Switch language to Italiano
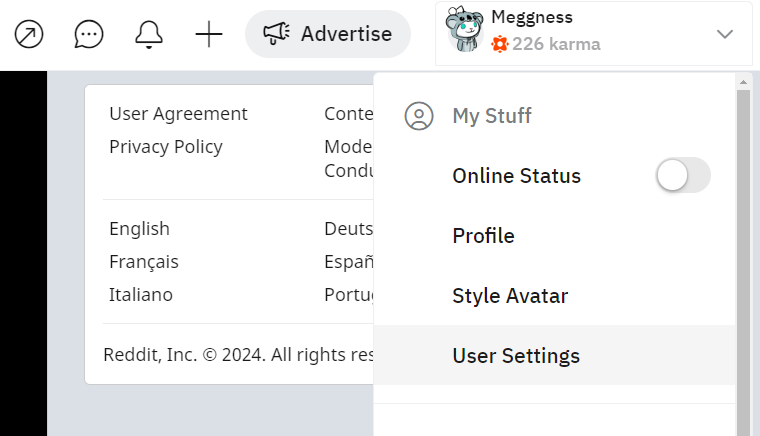This screenshot has height=436, width=760. click(x=141, y=295)
